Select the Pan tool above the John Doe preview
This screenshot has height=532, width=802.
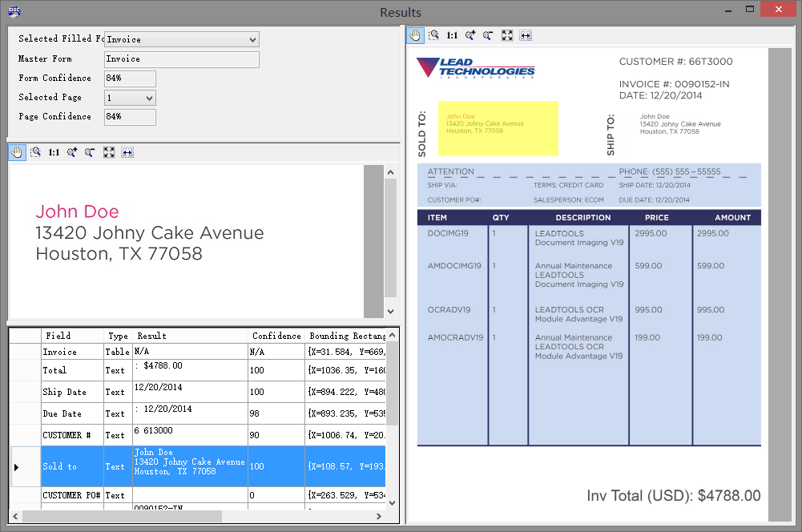[x=17, y=151]
